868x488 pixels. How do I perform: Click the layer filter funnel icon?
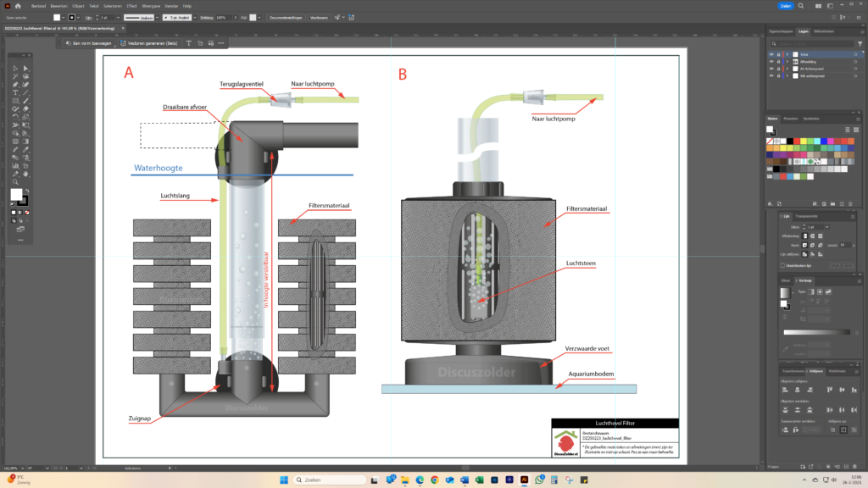860,44
